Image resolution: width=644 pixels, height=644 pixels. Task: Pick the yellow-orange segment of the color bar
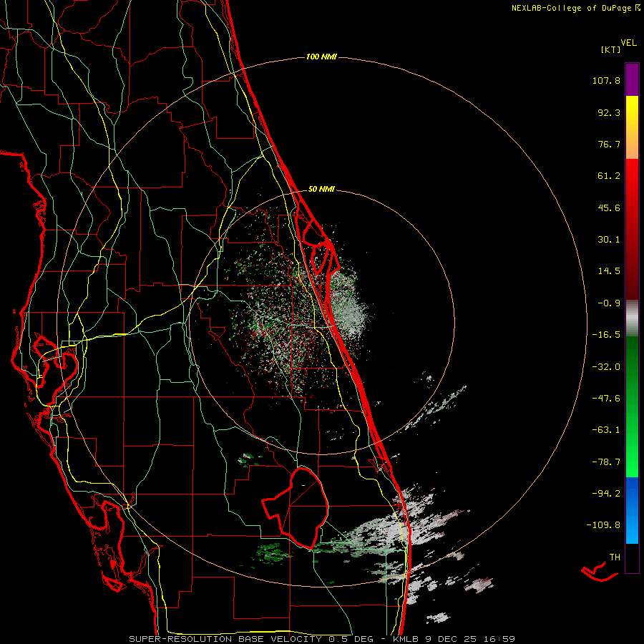tap(632, 127)
